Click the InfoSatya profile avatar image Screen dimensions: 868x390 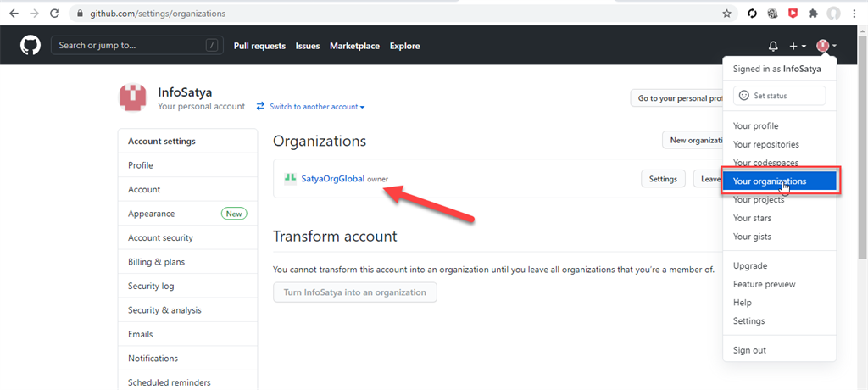click(x=134, y=98)
